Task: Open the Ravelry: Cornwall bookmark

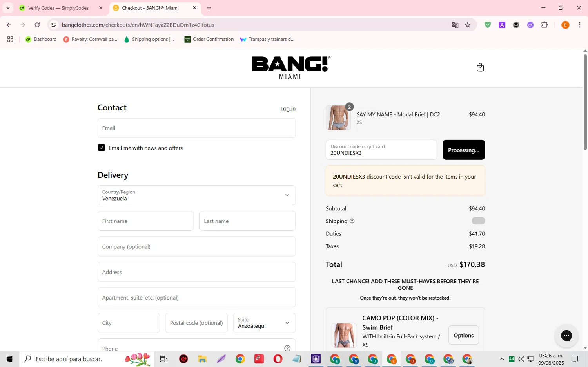Action: pos(90,39)
